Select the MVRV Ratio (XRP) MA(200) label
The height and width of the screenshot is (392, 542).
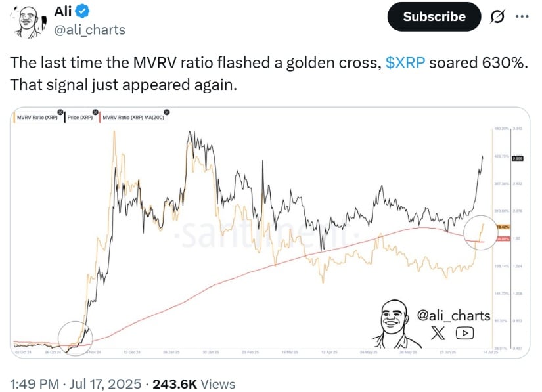click(x=133, y=118)
